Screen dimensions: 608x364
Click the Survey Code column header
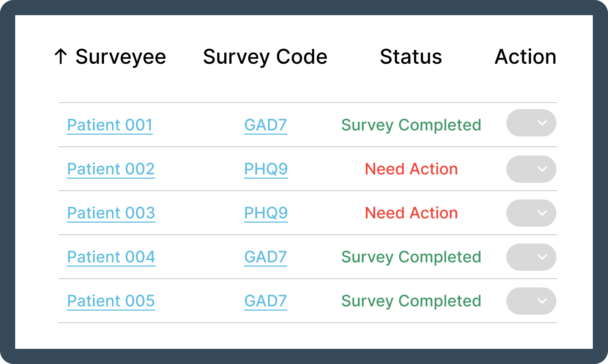(265, 57)
